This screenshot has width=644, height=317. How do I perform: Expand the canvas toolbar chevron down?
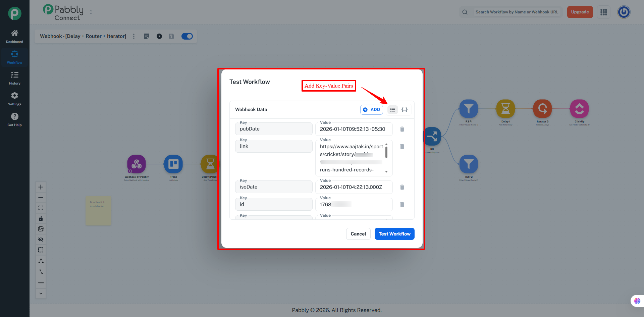click(41, 294)
